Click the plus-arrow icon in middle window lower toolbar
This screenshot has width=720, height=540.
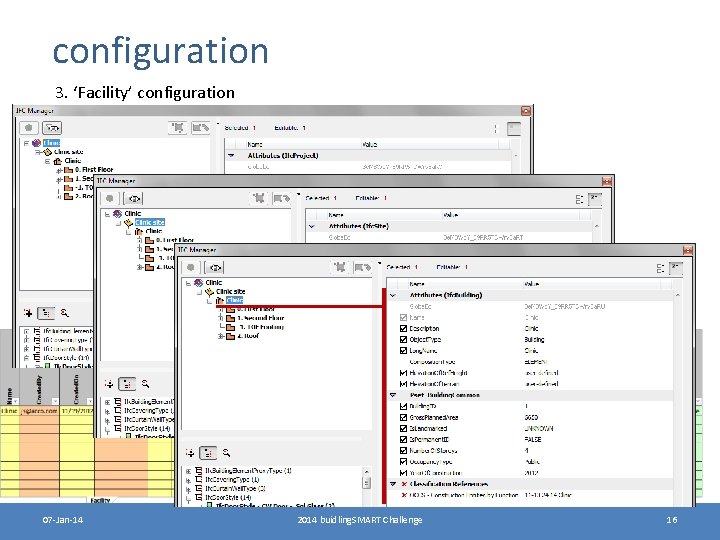click(109, 383)
